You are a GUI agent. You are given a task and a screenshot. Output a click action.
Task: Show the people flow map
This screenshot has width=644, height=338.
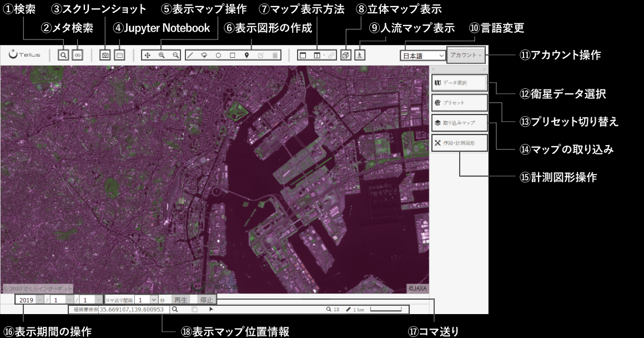[x=360, y=55]
